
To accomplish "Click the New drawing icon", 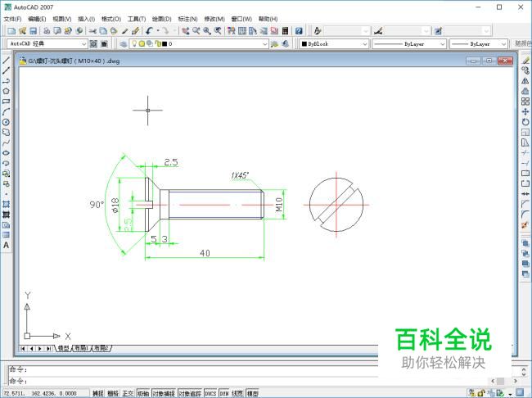I will (11, 31).
